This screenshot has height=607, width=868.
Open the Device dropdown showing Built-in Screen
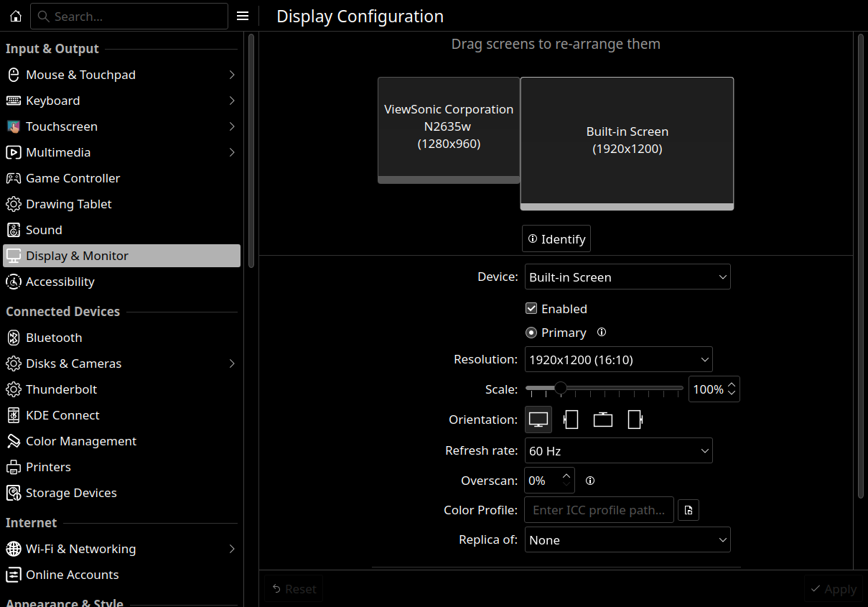627,277
